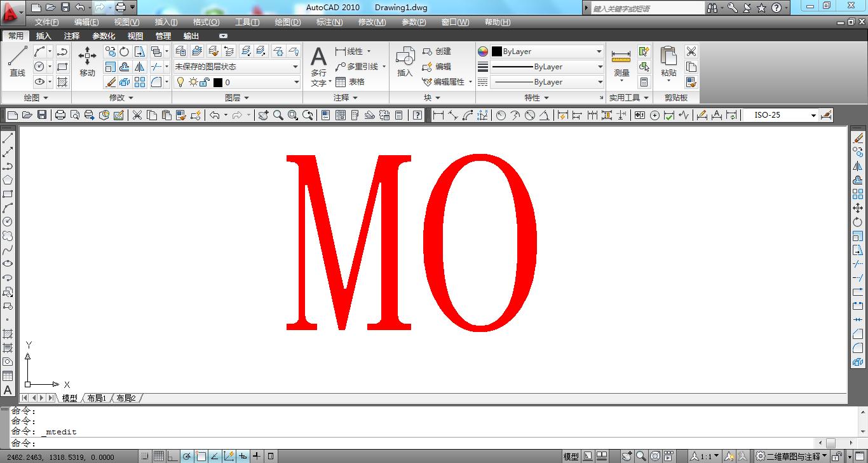Viewport: 868px width, 463px height.
Task: Use the Erase tool in Modify panel
Action: (111, 82)
